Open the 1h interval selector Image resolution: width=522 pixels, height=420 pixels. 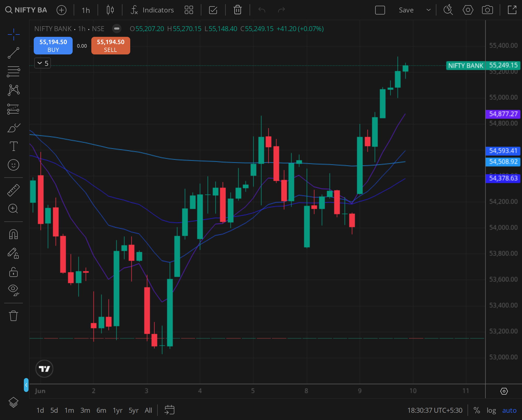(86, 10)
